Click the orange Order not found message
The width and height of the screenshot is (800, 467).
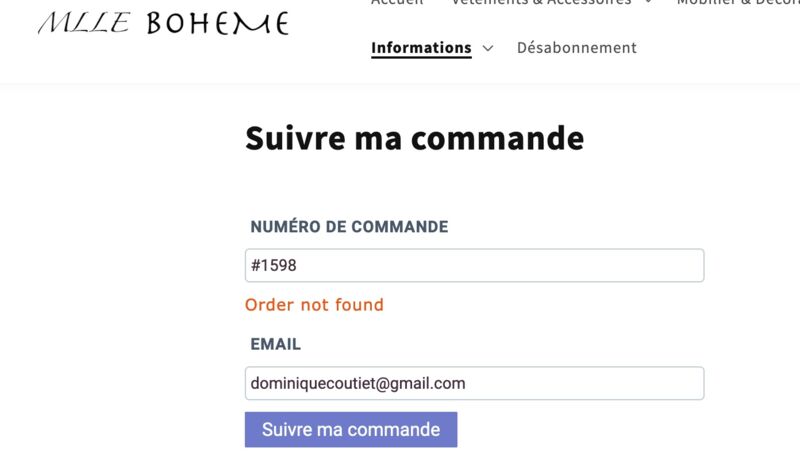pyautogui.click(x=314, y=305)
